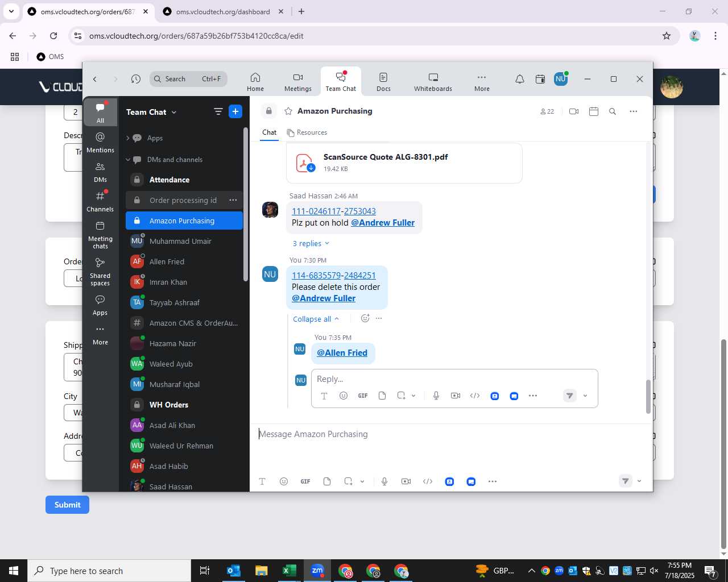Open notifications bell in Zoom
728x582 pixels.
click(x=519, y=79)
